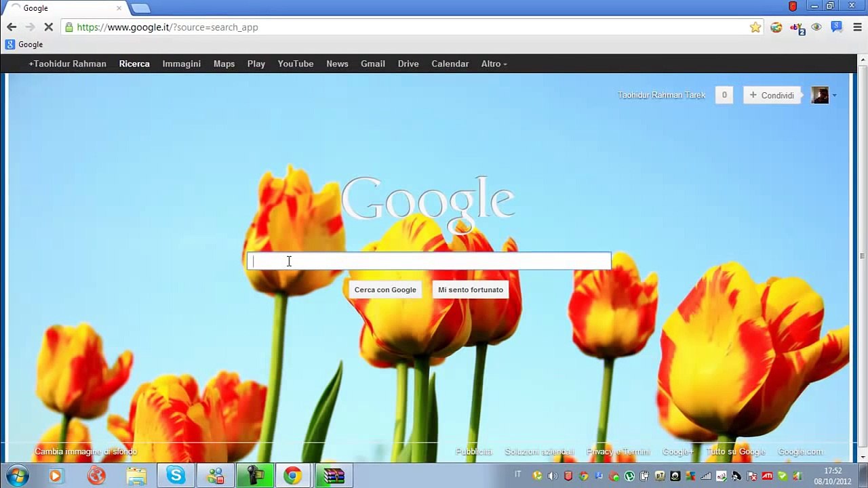Close the Google browser tab
The width and height of the screenshot is (868, 488).
[119, 8]
